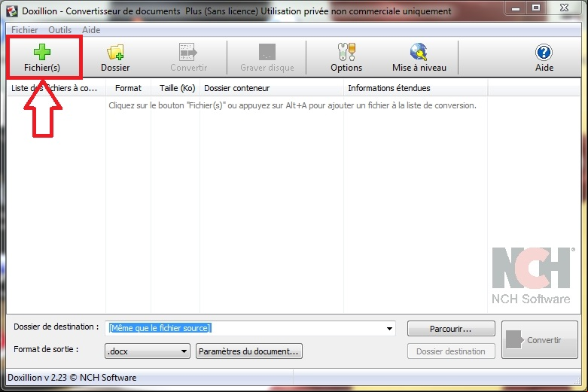The height and width of the screenshot is (392, 588).
Task: Click the 'Cliquez sur le bouton' hint text
Action: click(x=293, y=105)
